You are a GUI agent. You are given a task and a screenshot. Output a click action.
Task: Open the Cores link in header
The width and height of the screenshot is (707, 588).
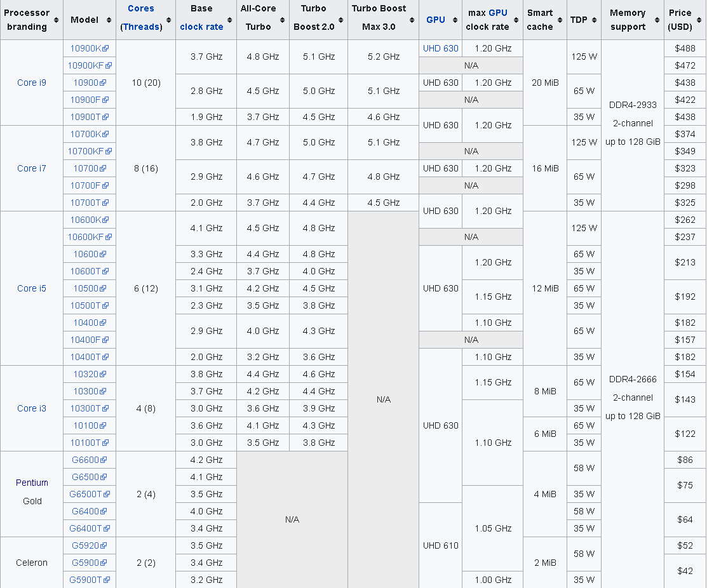pos(140,8)
